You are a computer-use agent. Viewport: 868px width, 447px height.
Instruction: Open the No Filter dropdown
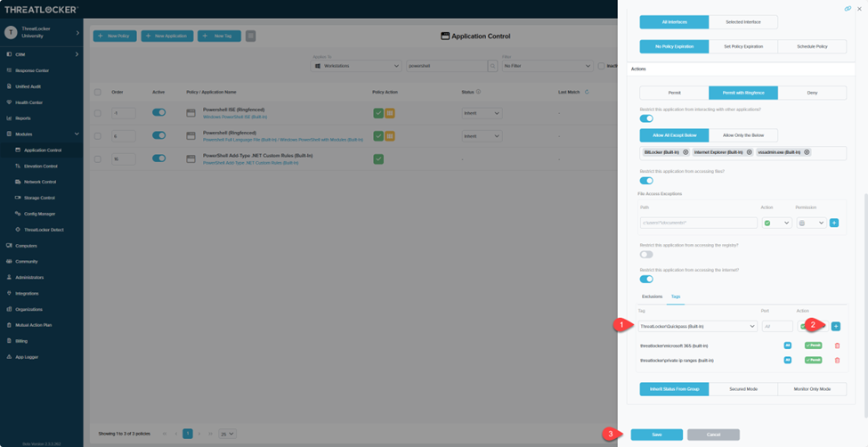point(548,66)
